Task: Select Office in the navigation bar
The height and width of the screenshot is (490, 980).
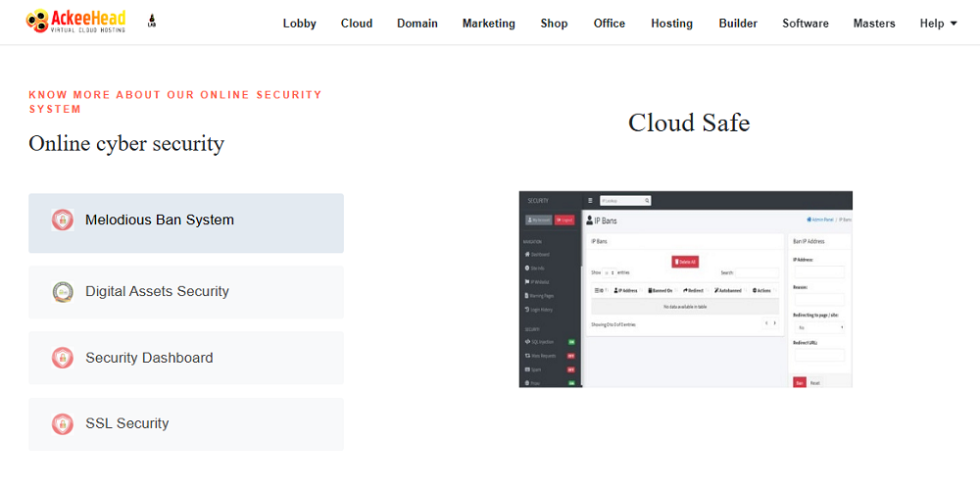Action: click(610, 24)
